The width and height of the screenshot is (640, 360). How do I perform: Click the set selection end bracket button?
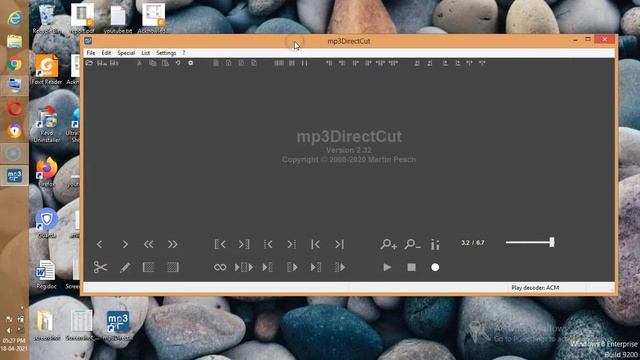click(x=244, y=244)
